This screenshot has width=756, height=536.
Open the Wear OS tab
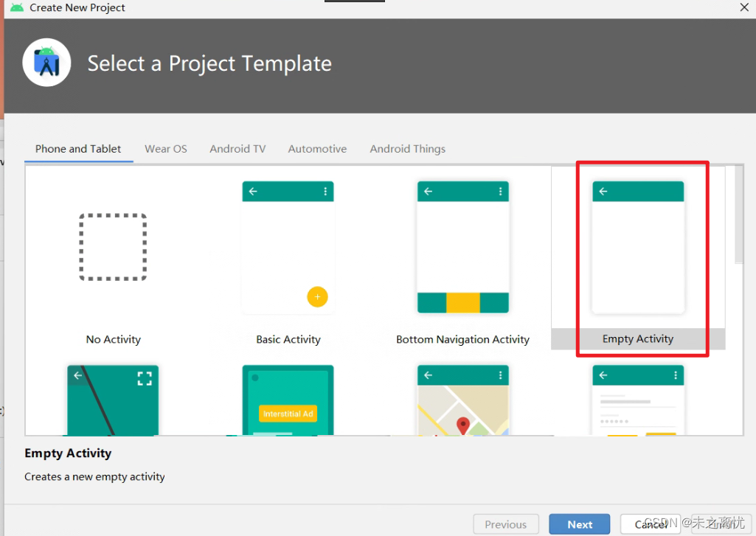[x=166, y=149]
